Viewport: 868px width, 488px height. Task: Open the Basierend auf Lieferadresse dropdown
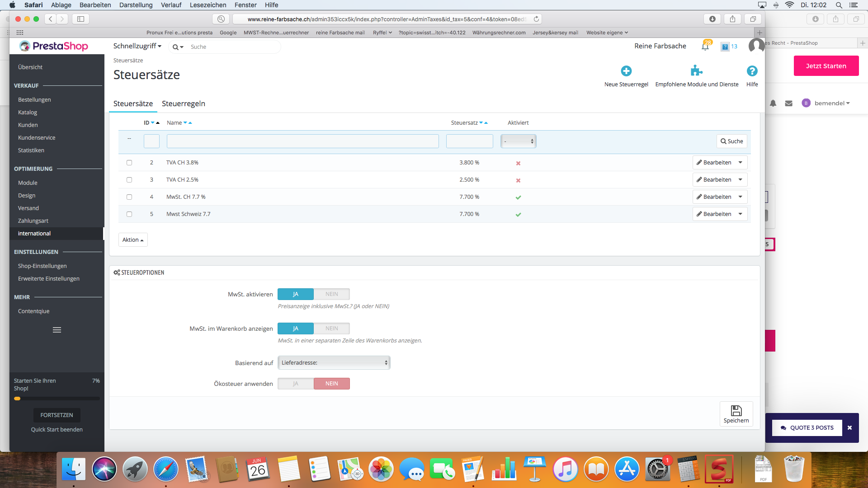334,363
